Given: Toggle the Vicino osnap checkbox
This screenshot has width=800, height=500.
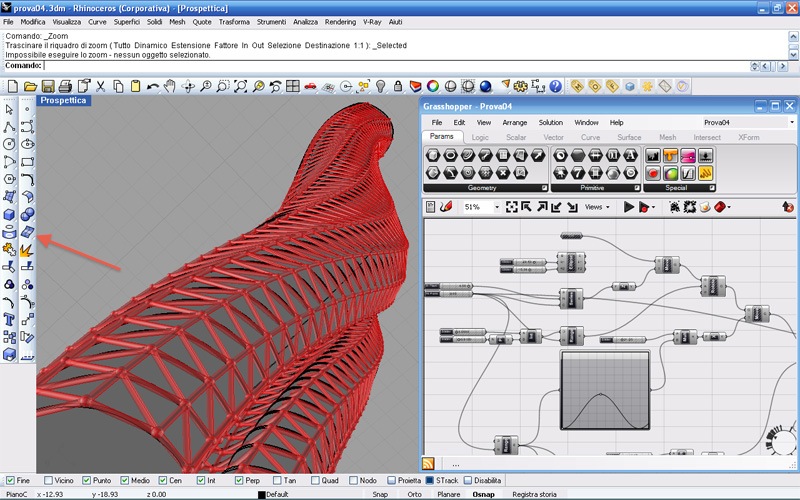Looking at the screenshot, I should (x=48, y=481).
